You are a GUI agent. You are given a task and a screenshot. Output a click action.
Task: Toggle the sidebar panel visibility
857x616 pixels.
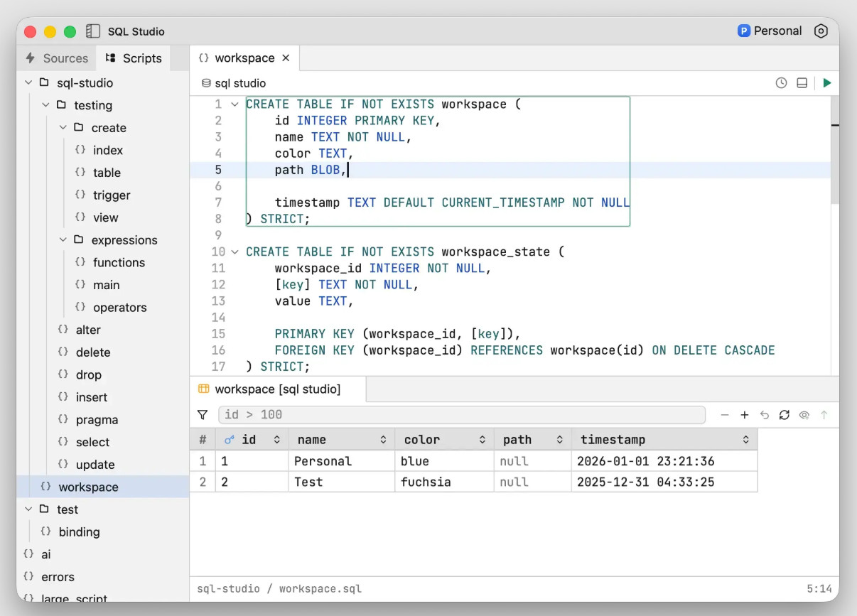pos(93,31)
